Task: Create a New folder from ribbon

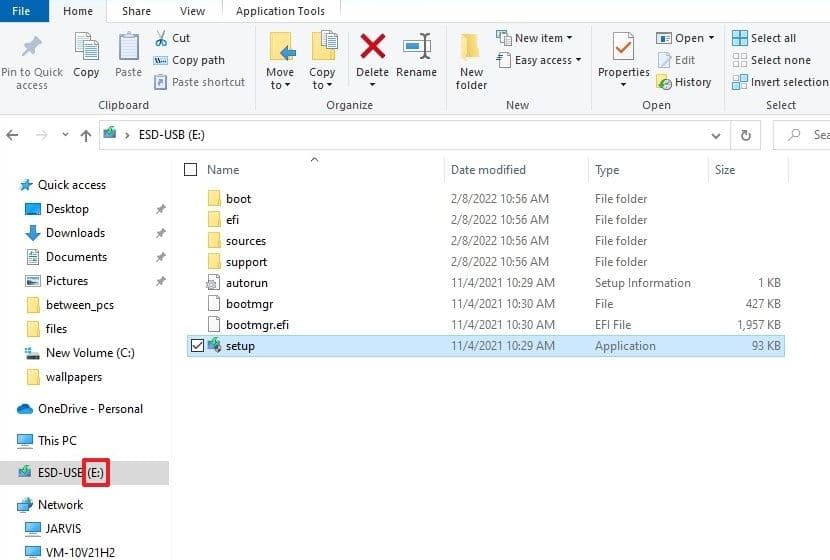Action: click(471, 61)
